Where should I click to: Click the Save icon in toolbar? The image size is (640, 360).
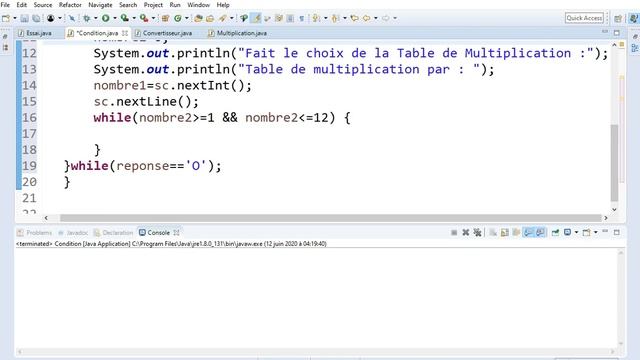(24, 18)
